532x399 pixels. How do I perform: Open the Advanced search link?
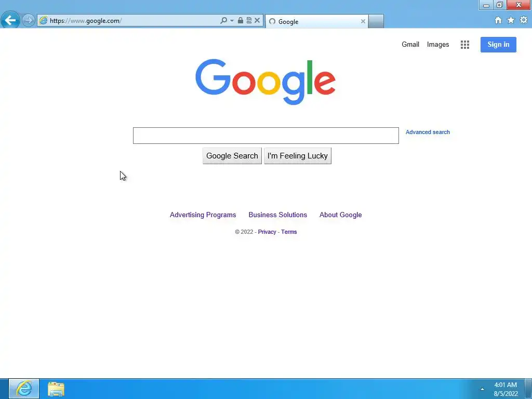pos(428,132)
